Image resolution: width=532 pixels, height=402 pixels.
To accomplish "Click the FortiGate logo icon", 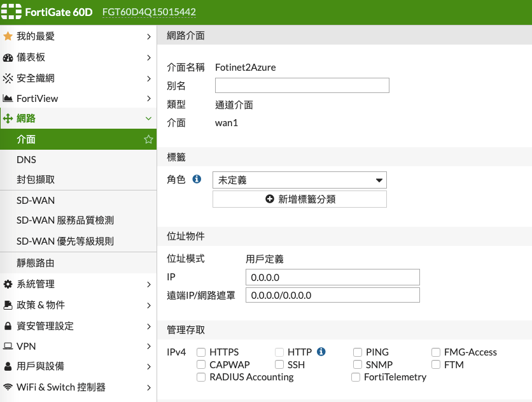I will click(x=11, y=11).
